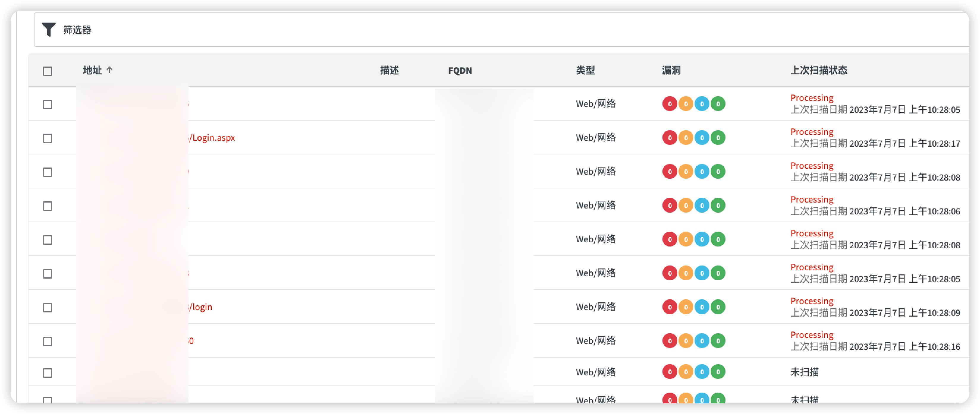Open the /Login.aspx target link
Image resolution: width=980 pixels, height=414 pixels.
click(x=212, y=138)
